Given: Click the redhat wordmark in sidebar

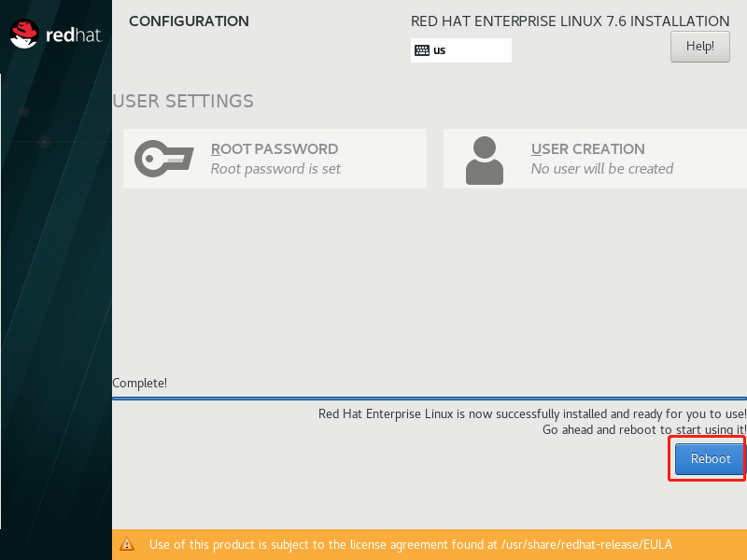Looking at the screenshot, I should [x=74, y=35].
